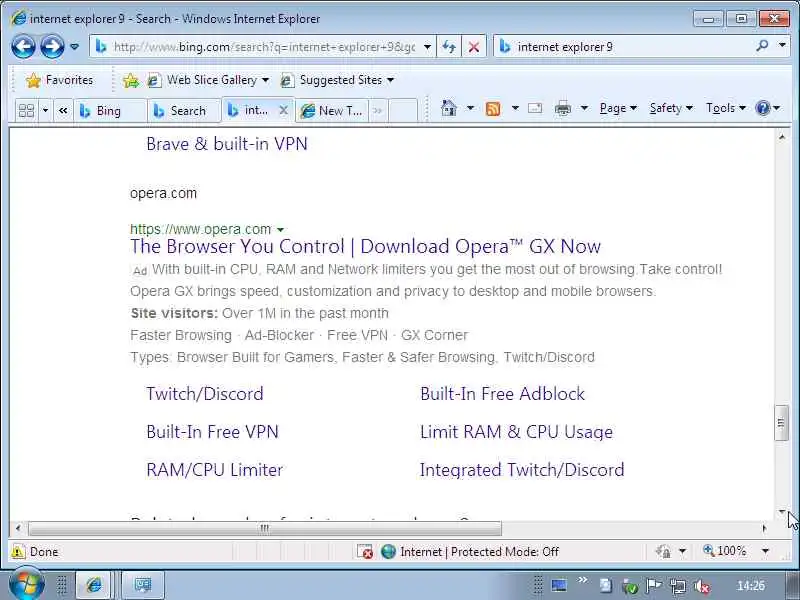This screenshot has height=600, width=800.
Task: Open the Feeds dropdown arrow
Action: (515, 108)
